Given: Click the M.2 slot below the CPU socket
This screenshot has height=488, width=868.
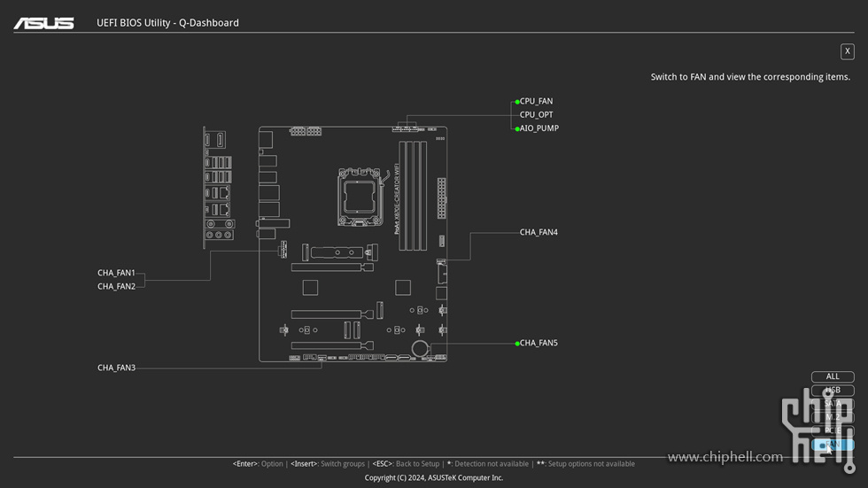Looking at the screenshot, I should pos(340,252).
